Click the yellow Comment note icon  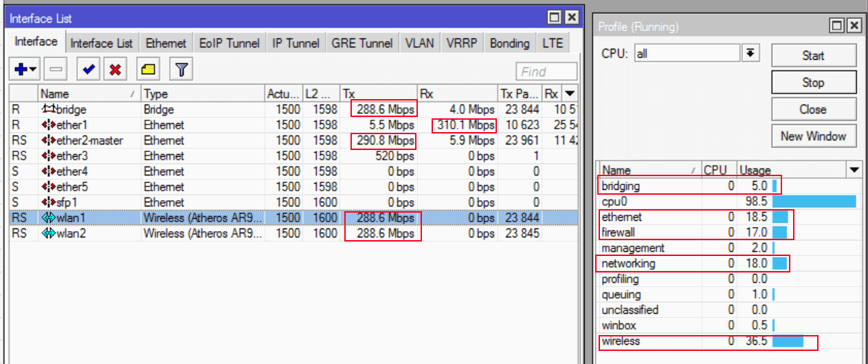148,69
